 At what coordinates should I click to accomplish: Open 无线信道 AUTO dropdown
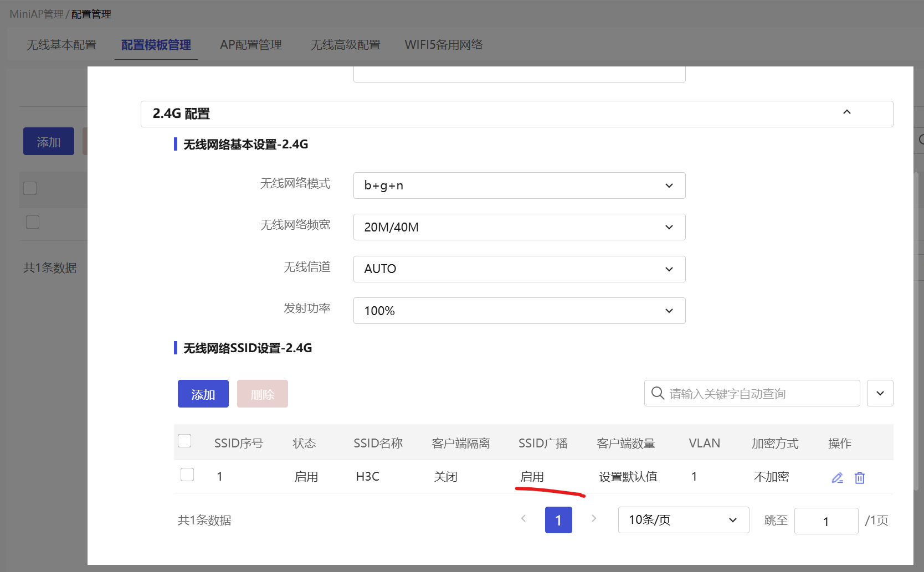[519, 269]
